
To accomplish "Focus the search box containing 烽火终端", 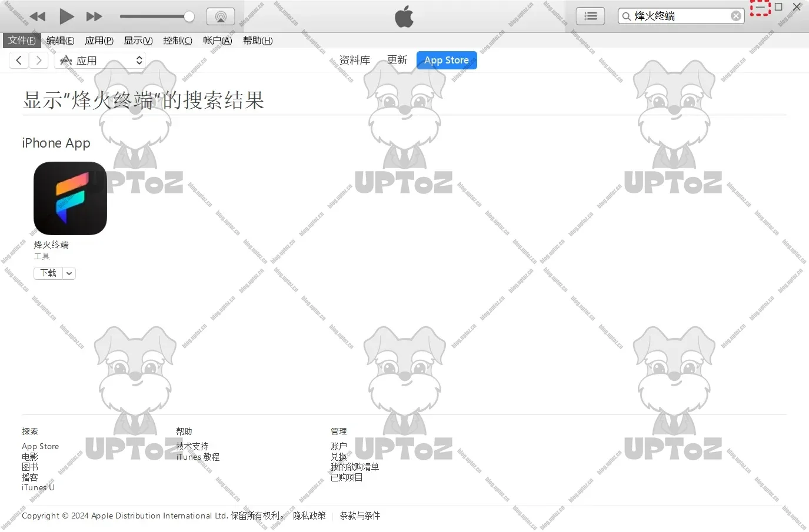I will coord(681,16).
